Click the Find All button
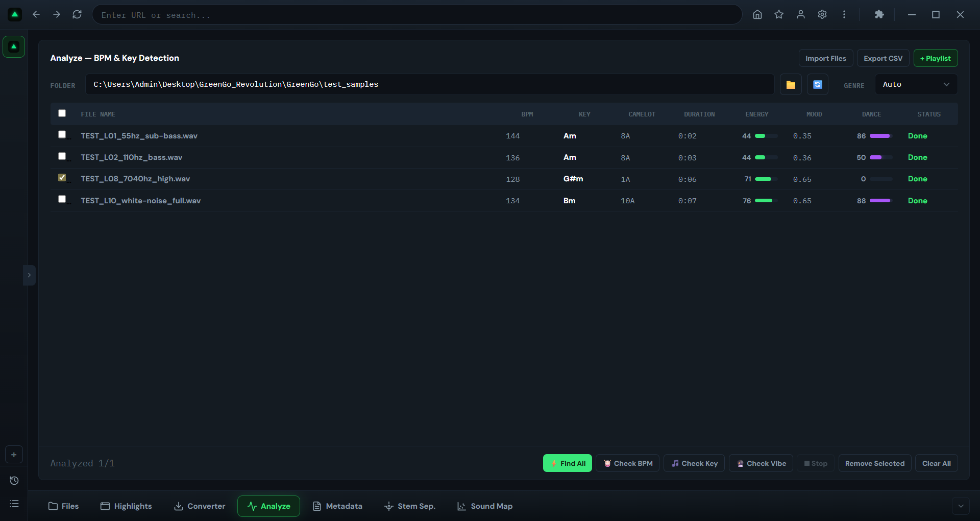980x521 pixels. [x=568, y=463]
